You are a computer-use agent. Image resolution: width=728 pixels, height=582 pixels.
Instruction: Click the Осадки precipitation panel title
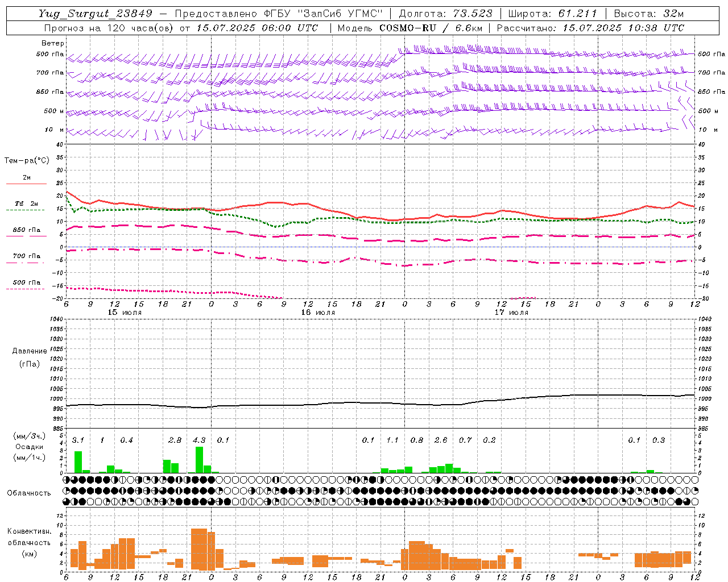point(30,447)
